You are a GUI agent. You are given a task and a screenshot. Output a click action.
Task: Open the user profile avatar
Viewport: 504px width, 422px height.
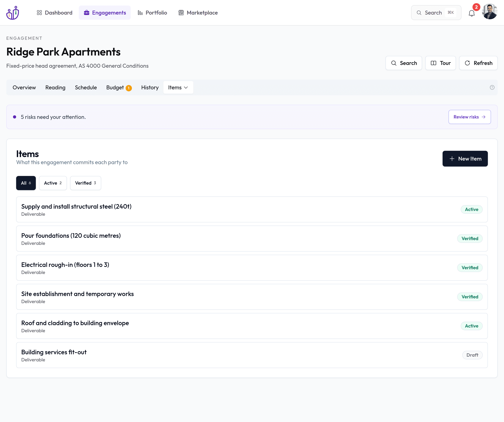(489, 12)
